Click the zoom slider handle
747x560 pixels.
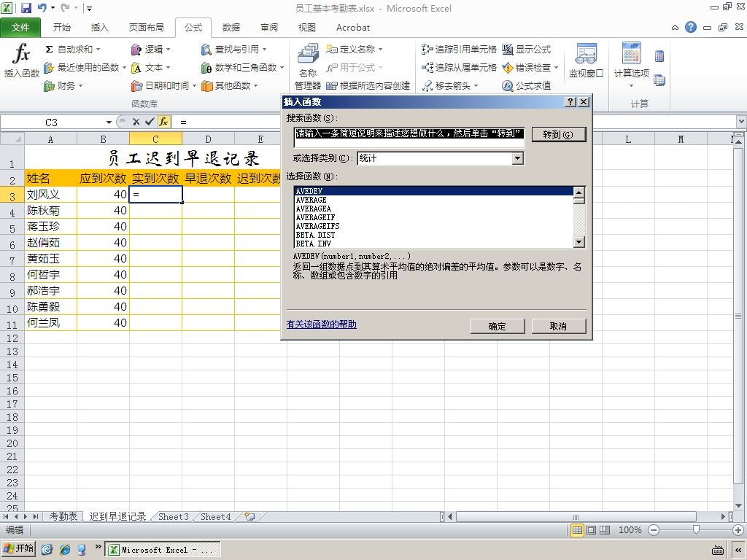tap(696, 529)
